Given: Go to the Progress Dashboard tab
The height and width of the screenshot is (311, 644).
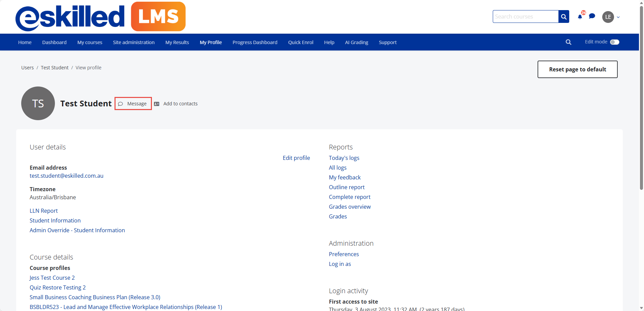Looking at the screenshot, I should 255,42.
